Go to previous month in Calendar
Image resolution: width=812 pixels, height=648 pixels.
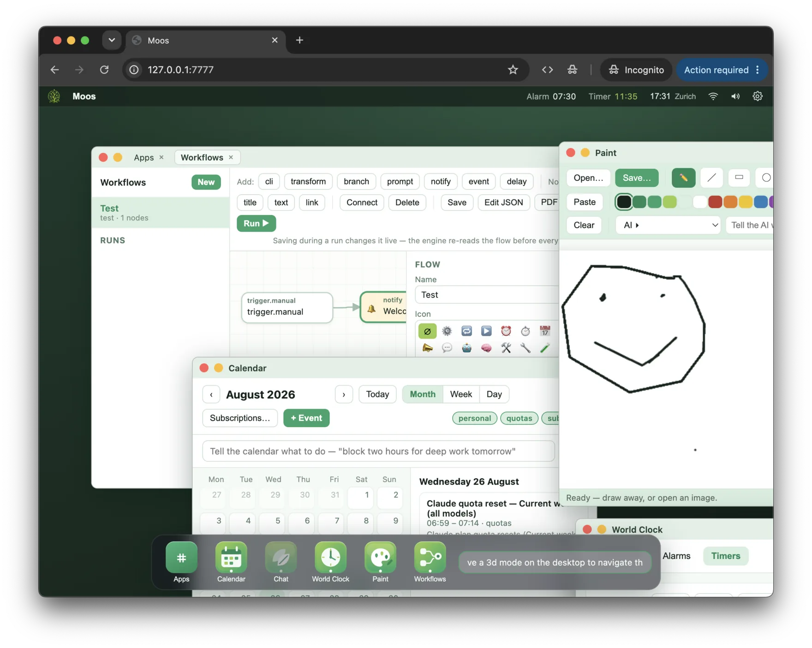pyautogui.click(x=211, y=394)
